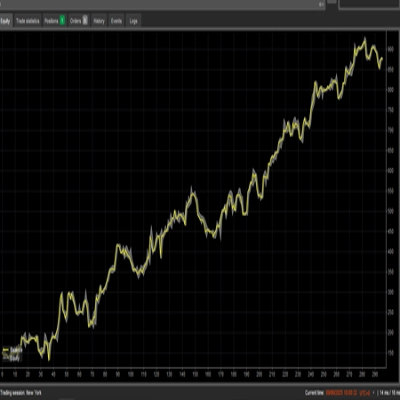Open the Trade statistics tab

(28, 21)
